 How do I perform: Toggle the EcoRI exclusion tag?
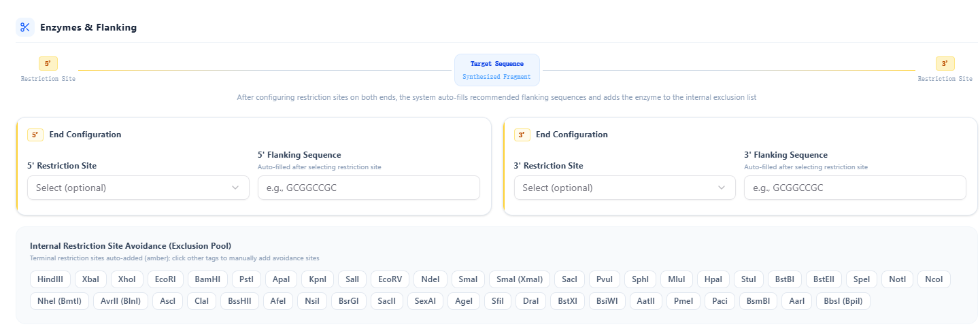[x=165, y=279]
